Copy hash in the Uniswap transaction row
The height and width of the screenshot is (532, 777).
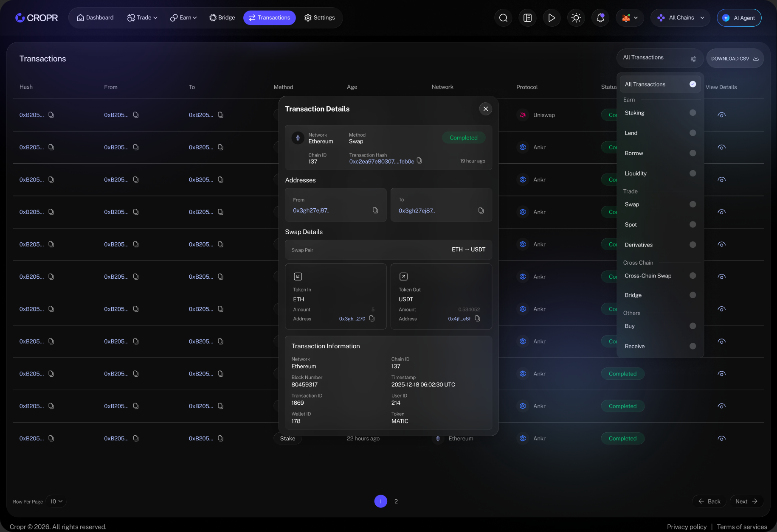pyautogui.click(x=51, y=115)
